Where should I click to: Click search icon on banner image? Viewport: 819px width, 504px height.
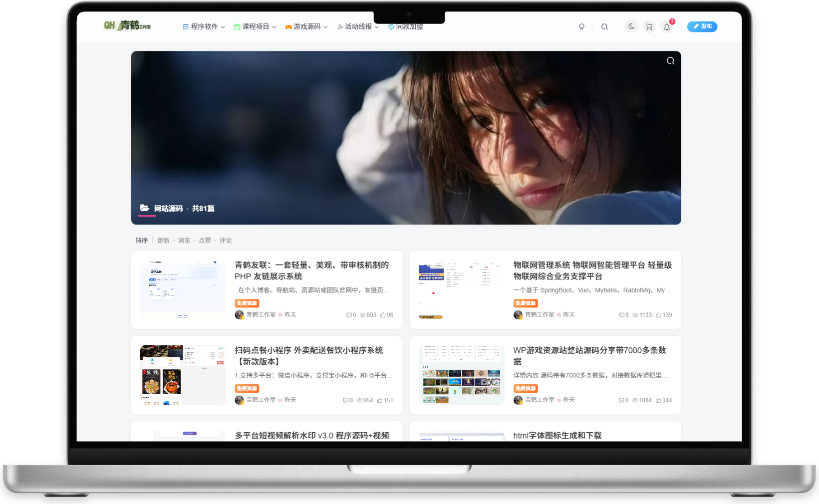670,61
